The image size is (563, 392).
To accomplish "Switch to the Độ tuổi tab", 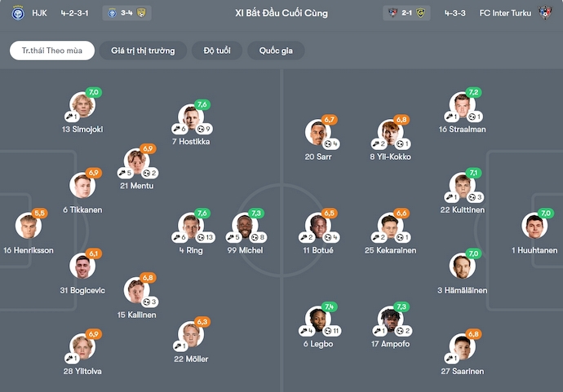I will (x=217, y=51).
